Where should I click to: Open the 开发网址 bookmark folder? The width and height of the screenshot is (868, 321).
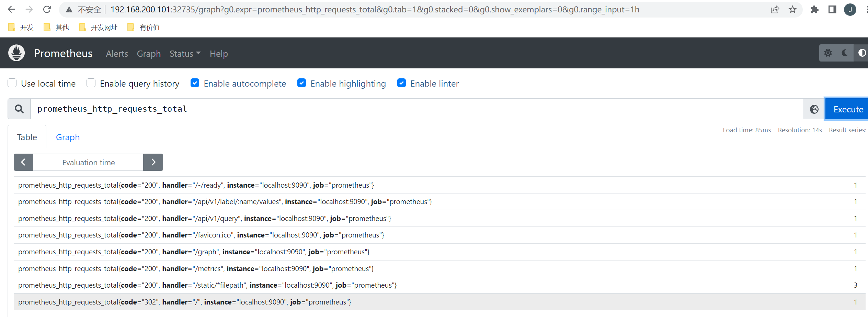tap(99, 27)
